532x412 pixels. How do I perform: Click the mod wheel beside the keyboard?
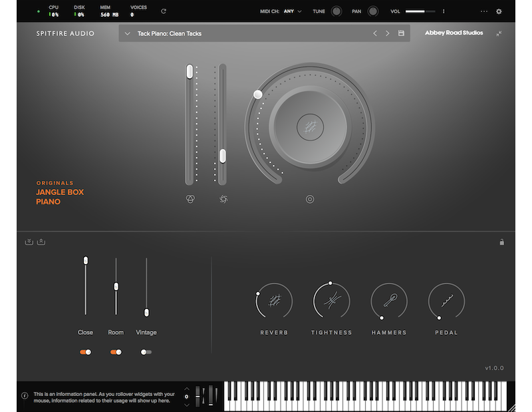tap(211, 396)
